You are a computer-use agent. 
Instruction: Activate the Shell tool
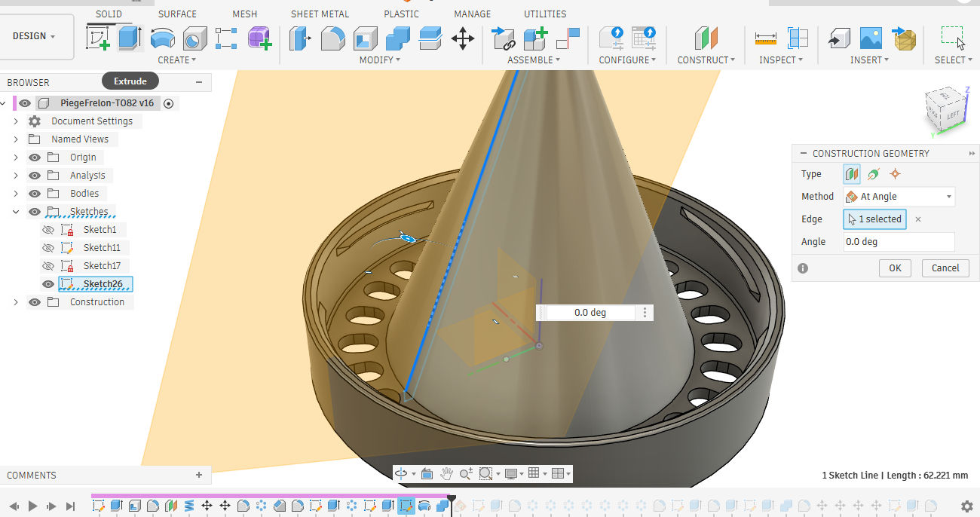point(366,38)
